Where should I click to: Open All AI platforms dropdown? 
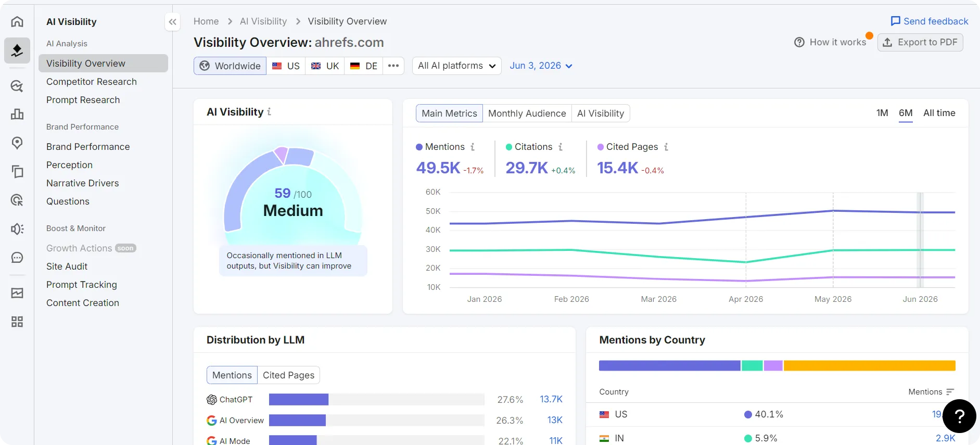(457, 66)
